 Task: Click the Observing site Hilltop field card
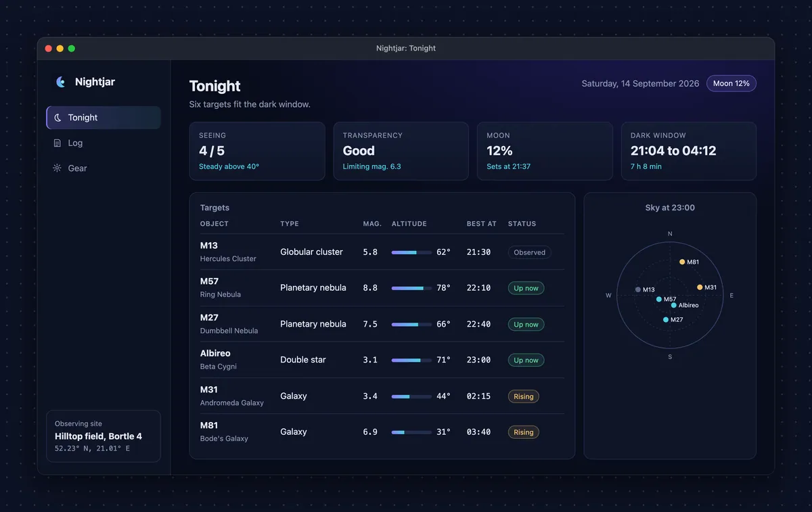click(x=104, y=436)
